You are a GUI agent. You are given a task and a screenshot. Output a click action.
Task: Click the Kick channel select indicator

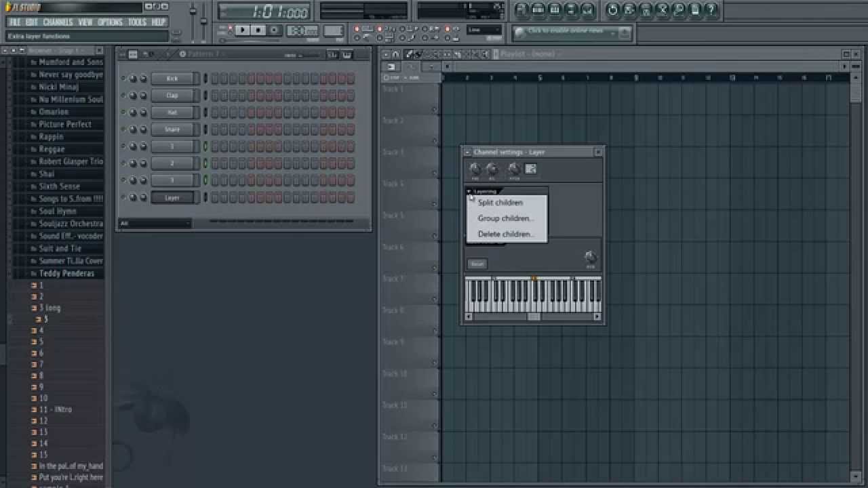(x=205, y=79)
